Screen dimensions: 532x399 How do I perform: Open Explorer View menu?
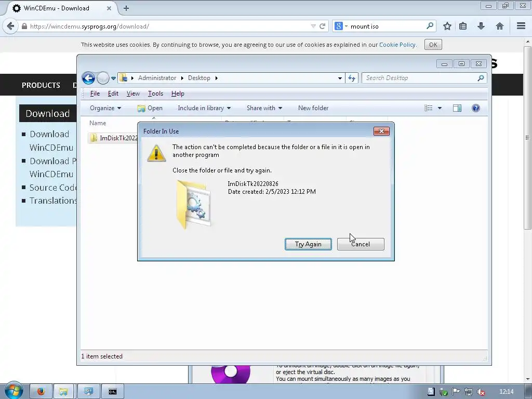click(133, 94)
